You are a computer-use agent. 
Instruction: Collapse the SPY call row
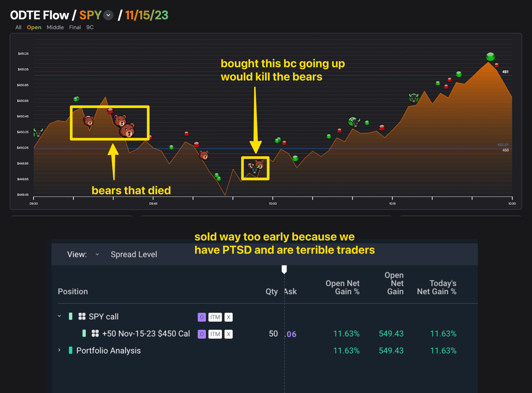coord(59,316)
